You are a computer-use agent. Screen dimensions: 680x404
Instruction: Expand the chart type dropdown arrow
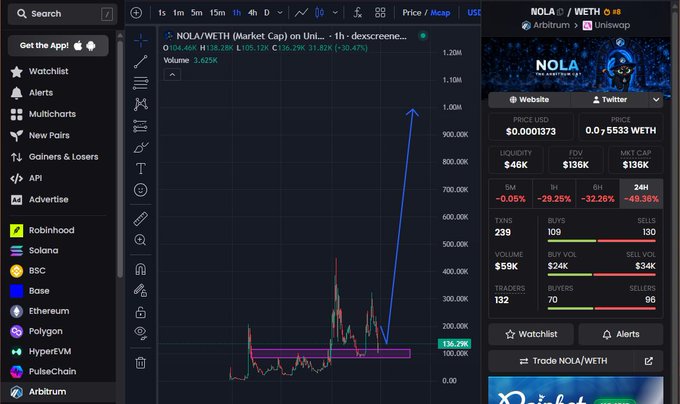335,13
